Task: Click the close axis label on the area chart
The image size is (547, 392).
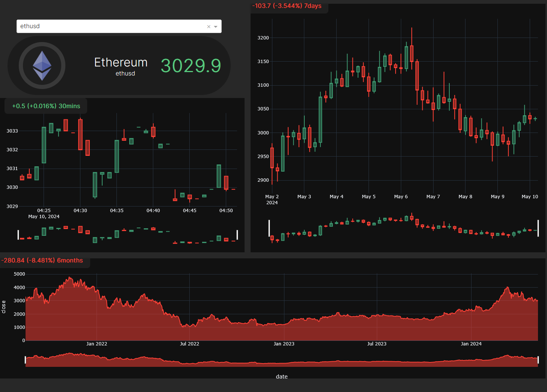Action: [4, 307]
